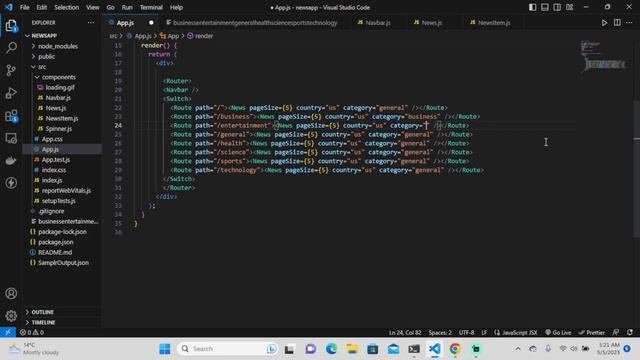
Task: Open Explorer Views and More Actions ellipsis
Action: pos(91,23)
